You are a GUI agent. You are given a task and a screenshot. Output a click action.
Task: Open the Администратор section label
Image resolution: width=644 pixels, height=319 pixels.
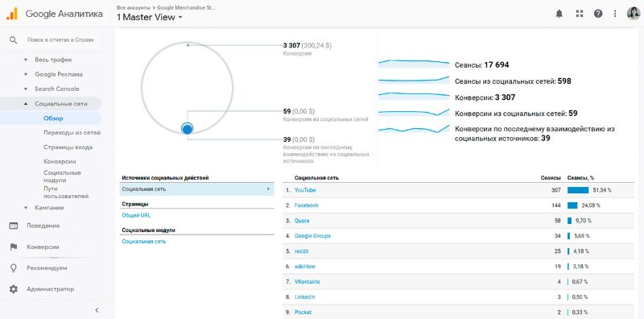(x=51, y=289)
